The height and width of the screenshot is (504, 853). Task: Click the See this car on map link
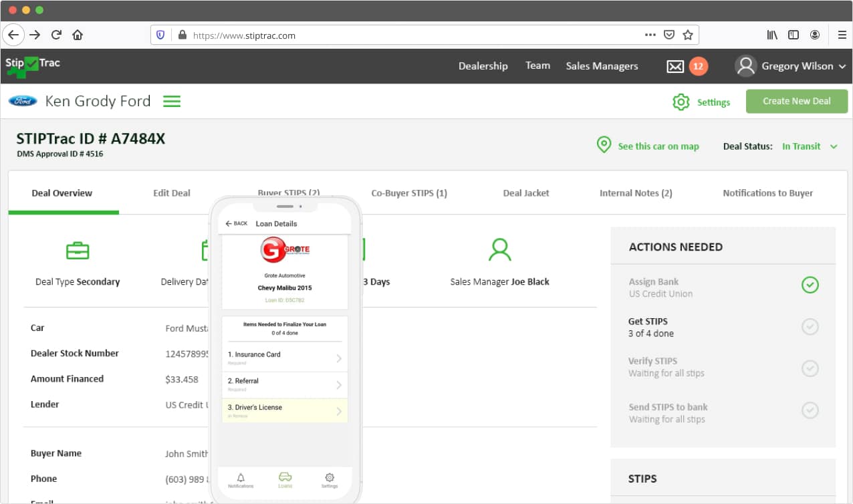(658, 146)
